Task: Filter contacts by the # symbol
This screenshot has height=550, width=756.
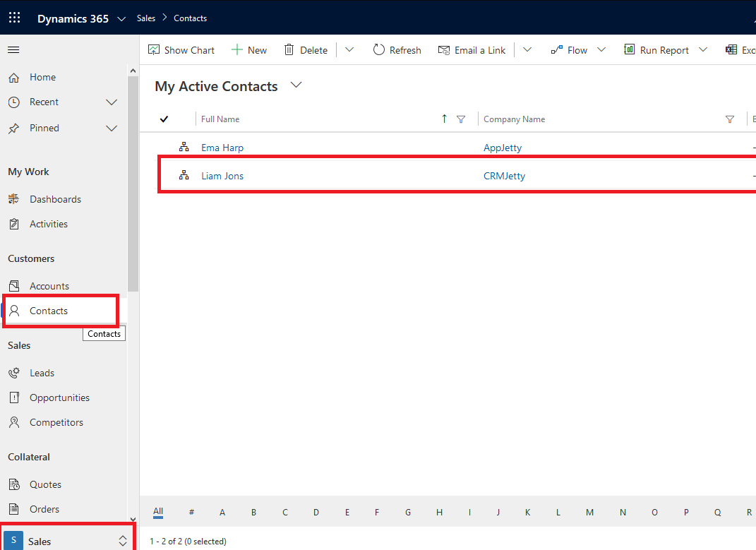Action: (x=191, y=513)
